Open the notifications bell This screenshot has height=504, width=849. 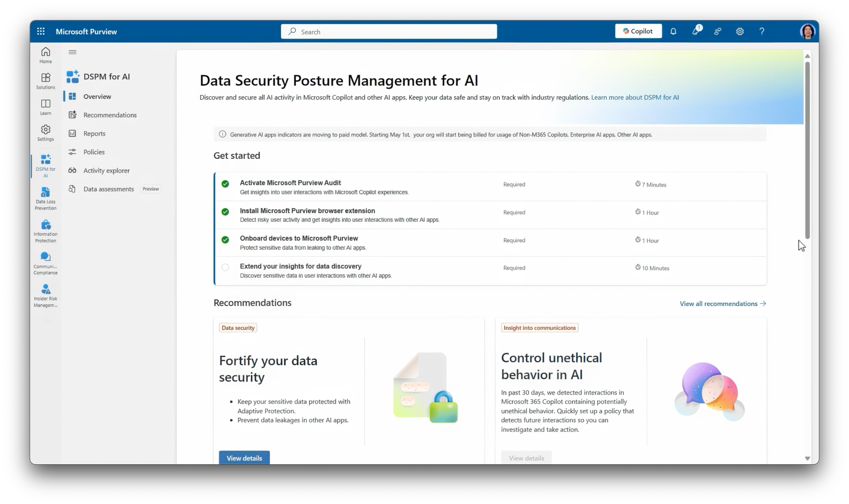pos(673,32)
